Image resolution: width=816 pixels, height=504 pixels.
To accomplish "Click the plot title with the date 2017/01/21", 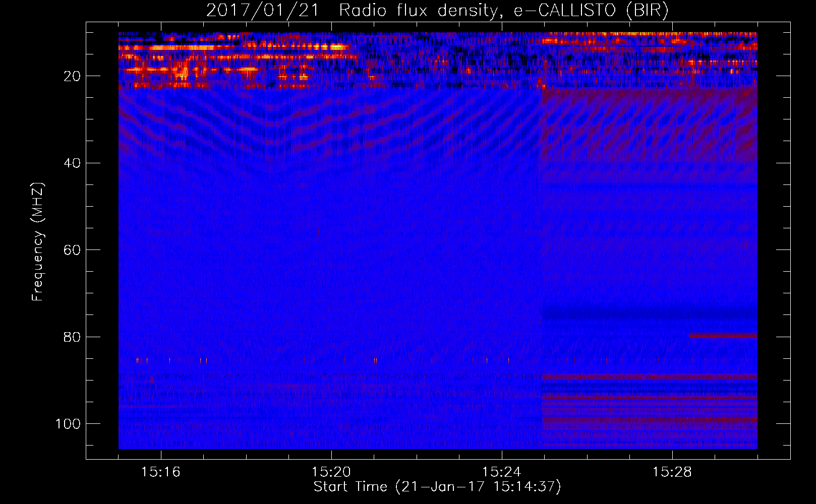I will 437,10.
